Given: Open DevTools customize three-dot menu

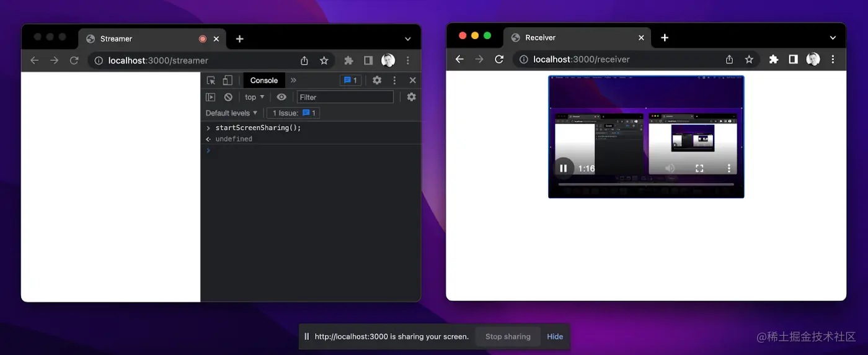Looking at the screenshot, I should click(394, 80).
